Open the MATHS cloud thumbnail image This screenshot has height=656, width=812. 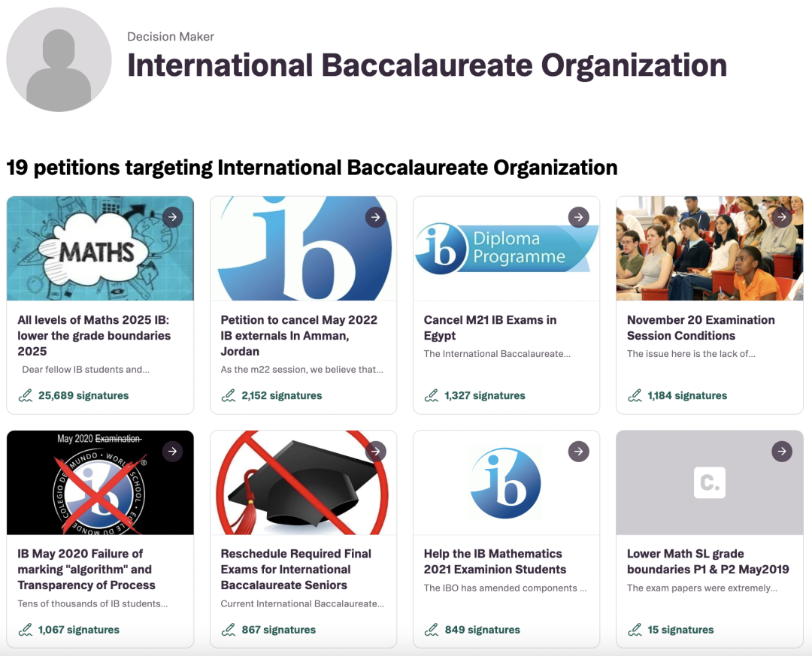[x=100, y=249]
